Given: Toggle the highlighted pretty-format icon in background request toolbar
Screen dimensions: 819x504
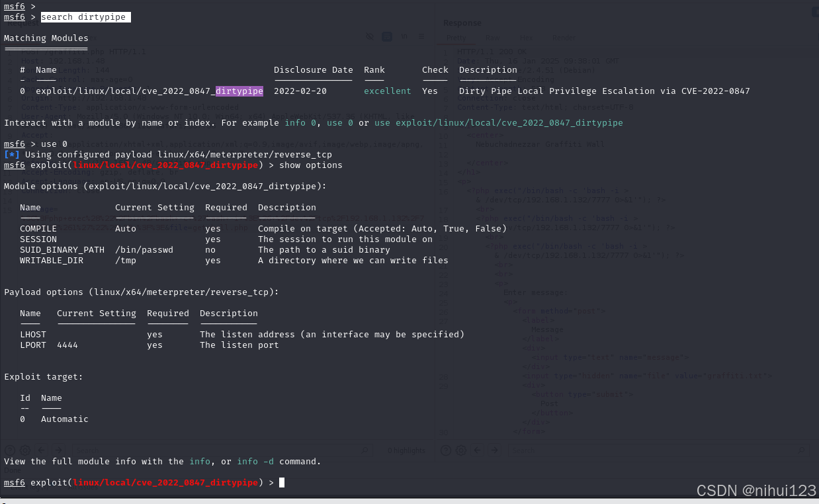Looking at the screenshot, I should click(387, 36).
